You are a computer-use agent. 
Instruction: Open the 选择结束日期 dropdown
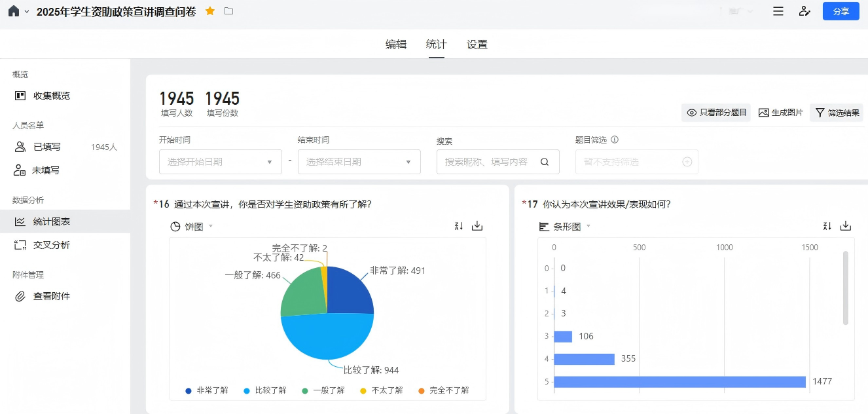point(359,162)
